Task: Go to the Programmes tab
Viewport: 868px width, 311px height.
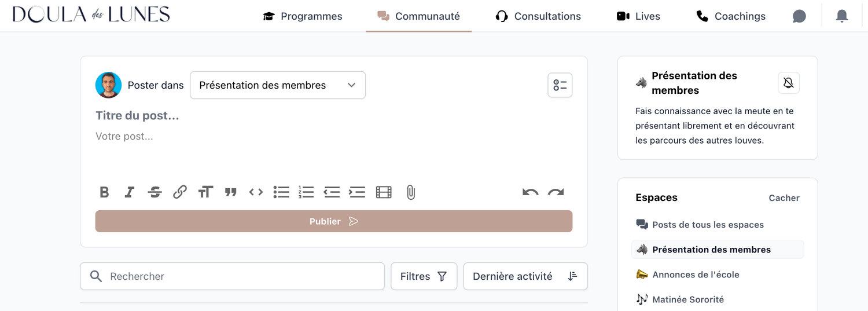Action: [303, 16]
